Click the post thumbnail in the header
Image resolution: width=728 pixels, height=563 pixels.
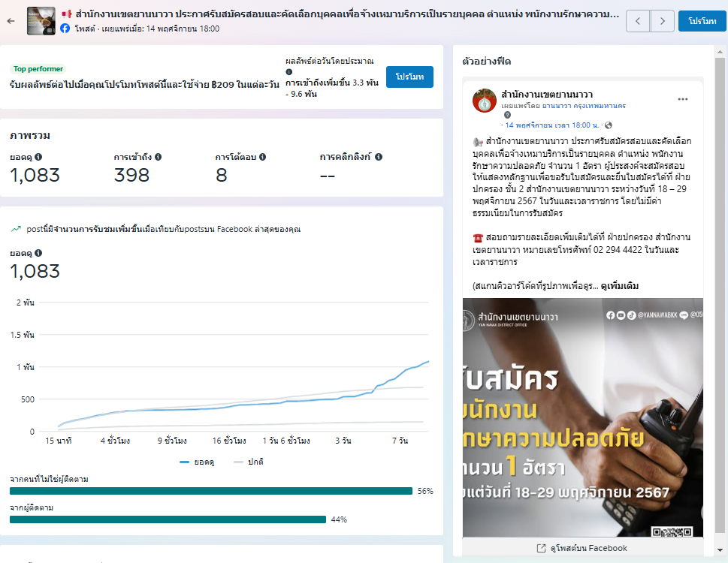click(38, 21)
